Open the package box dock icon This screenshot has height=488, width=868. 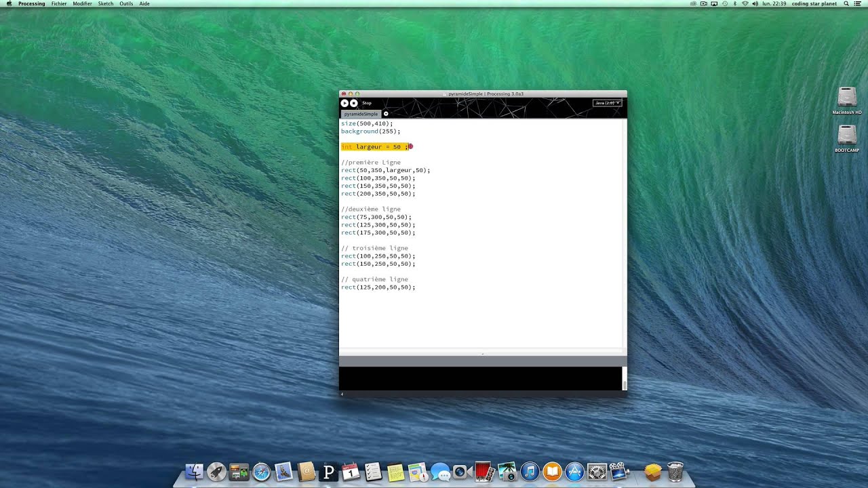(652, 472)
